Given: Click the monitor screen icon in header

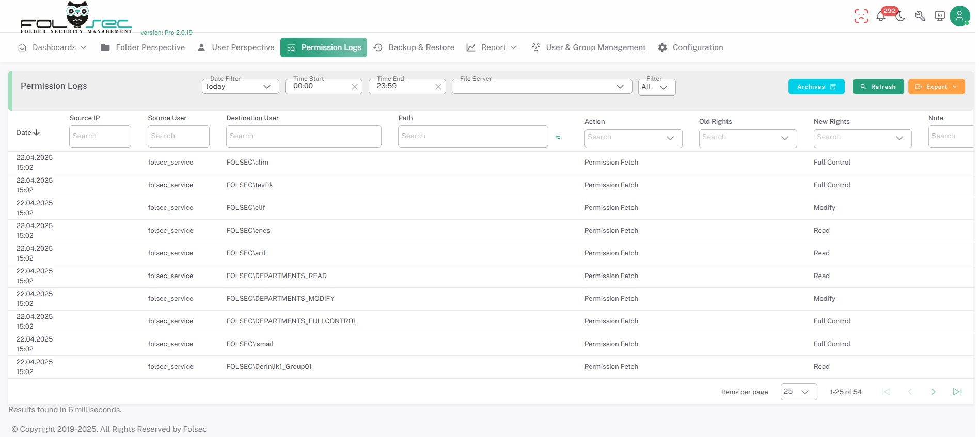Looking at the screenshot, I should (940, 16).
